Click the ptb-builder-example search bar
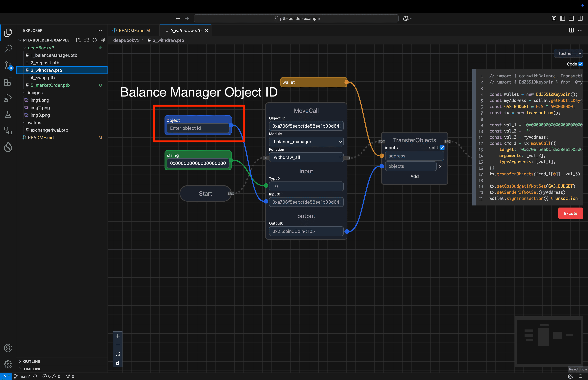588x380 pixels. 296,19
